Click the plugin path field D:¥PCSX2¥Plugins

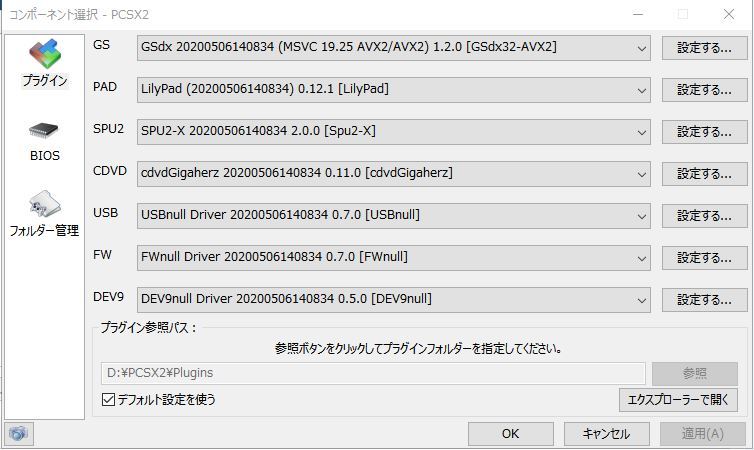[x=373, y=373]
